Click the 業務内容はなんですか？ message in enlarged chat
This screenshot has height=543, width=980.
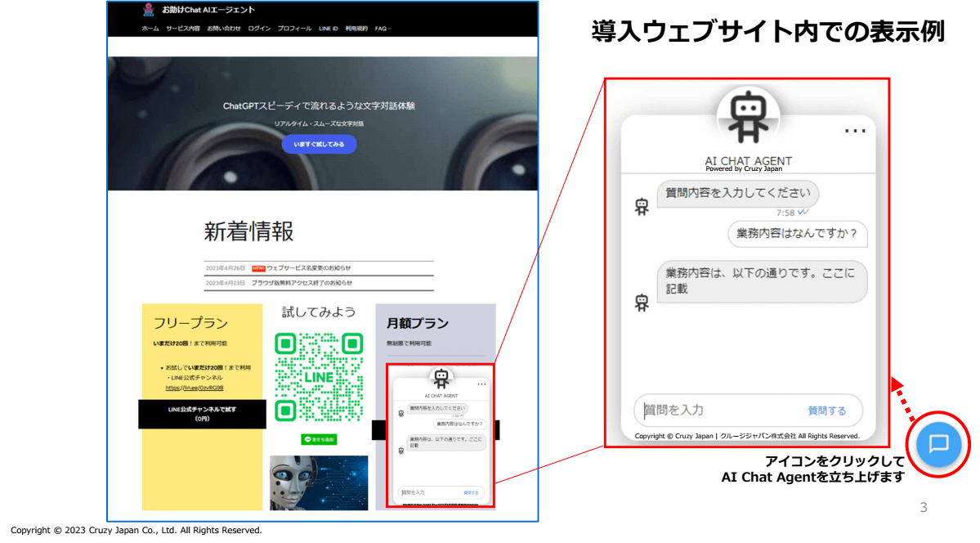pyautogui.click(x=797, y=233)
